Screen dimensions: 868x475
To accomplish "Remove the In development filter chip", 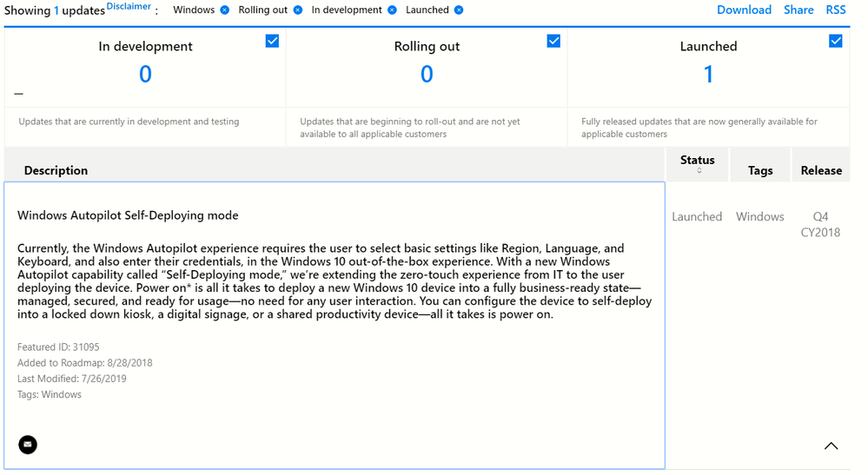I will tap(392, 10).
